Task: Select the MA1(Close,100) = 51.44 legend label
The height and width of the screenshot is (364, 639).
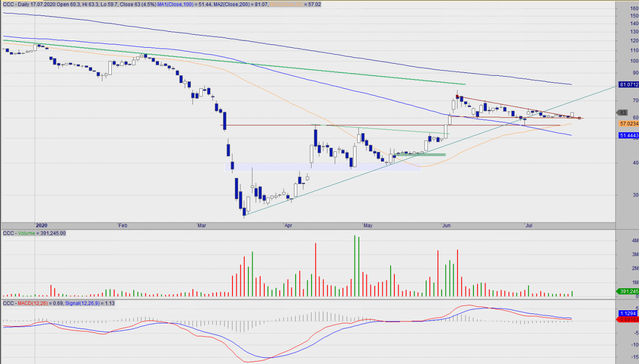Action: click(x=184, y=4)
